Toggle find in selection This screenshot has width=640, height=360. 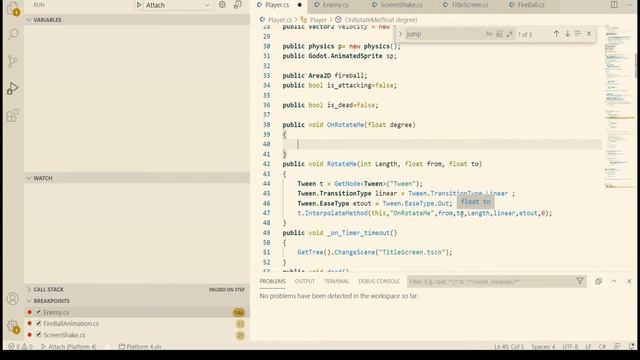578,34
